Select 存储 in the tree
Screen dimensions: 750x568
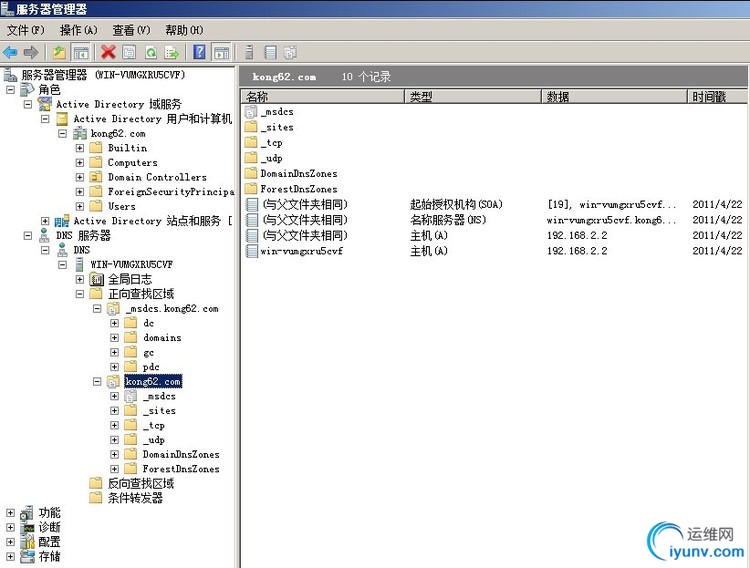click(49, 557)
